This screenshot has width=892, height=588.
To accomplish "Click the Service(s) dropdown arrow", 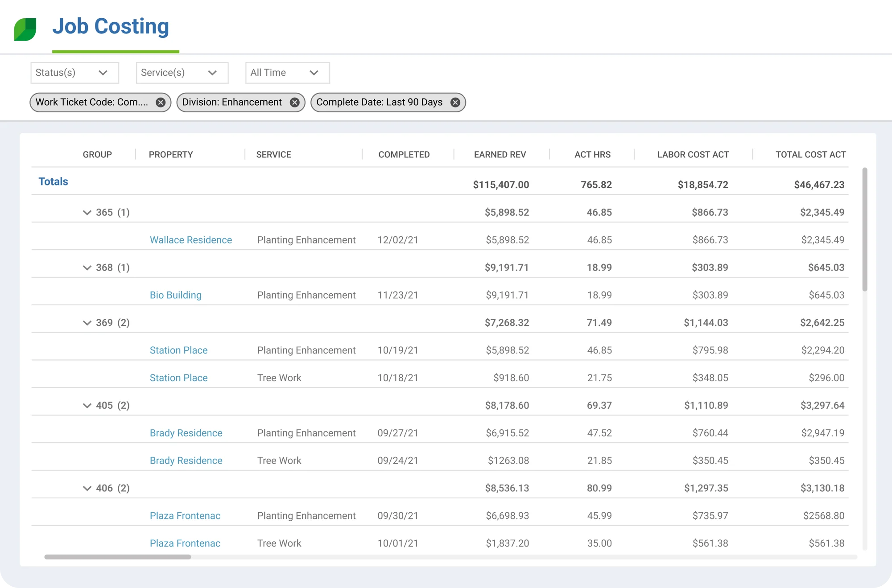I will tap(213, 73).
